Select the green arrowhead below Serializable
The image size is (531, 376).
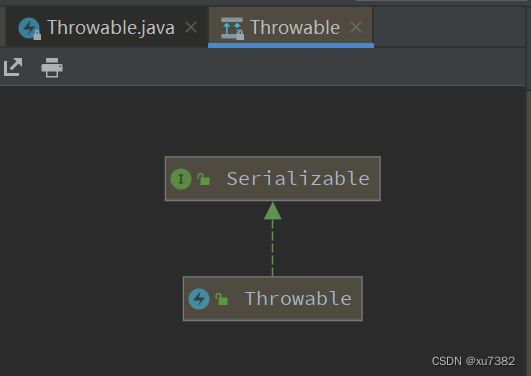point(273,211)
